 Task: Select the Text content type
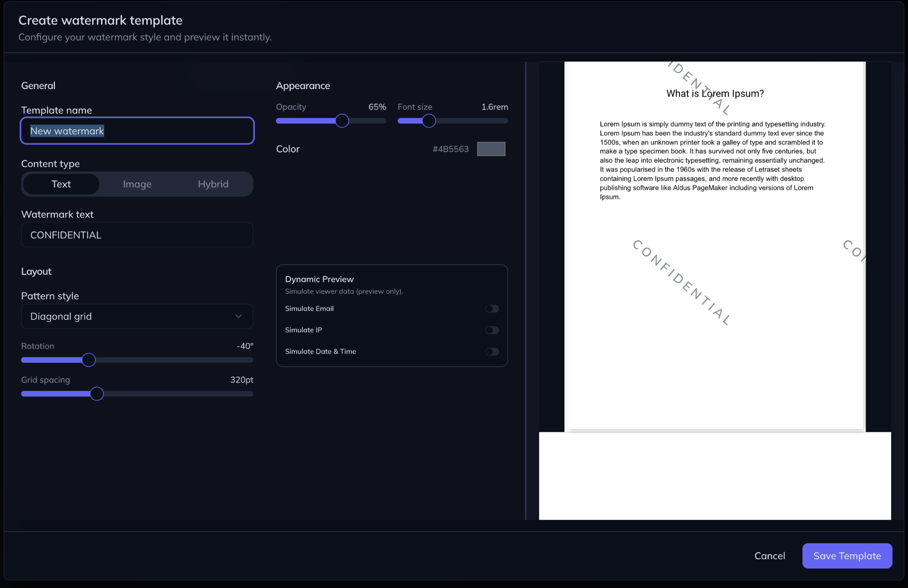pyautogui.click(x=61, y=184)
